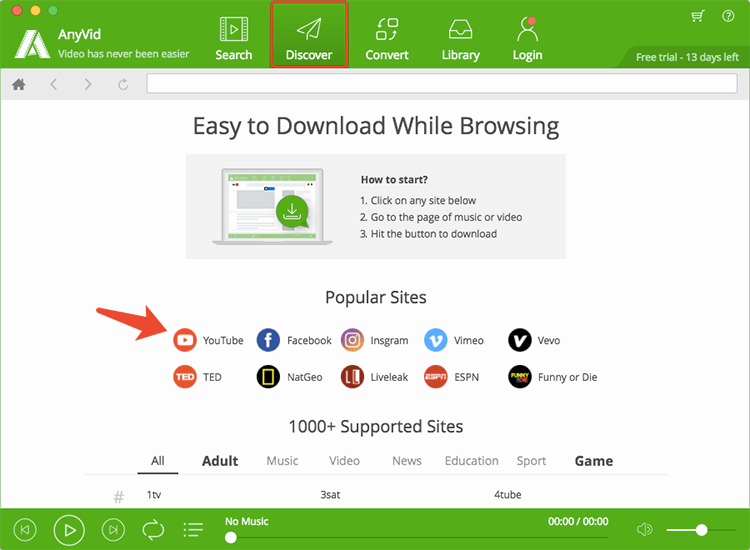Click the Free trial days left banner
Viewport: 750px width, 550px height.
(x=687, y=57)
